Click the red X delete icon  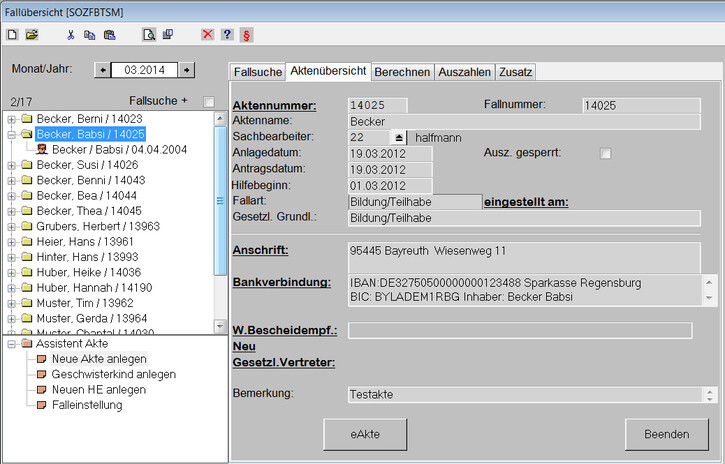208,34
